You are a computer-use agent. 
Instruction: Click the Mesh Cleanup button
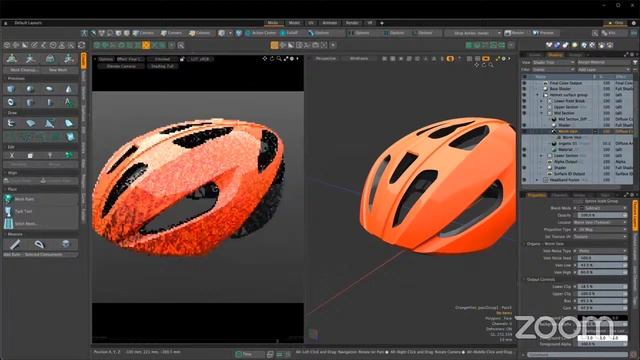point(22,70)
